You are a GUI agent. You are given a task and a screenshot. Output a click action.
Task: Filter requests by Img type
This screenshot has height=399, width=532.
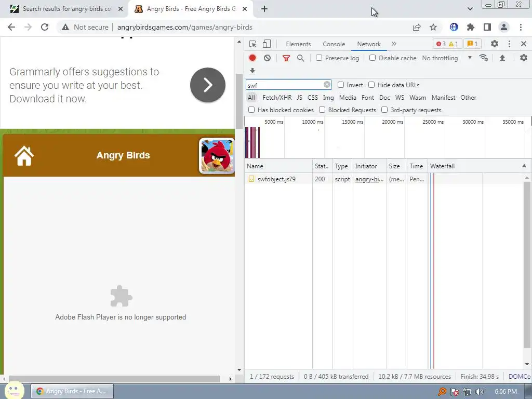click(328, 98)
